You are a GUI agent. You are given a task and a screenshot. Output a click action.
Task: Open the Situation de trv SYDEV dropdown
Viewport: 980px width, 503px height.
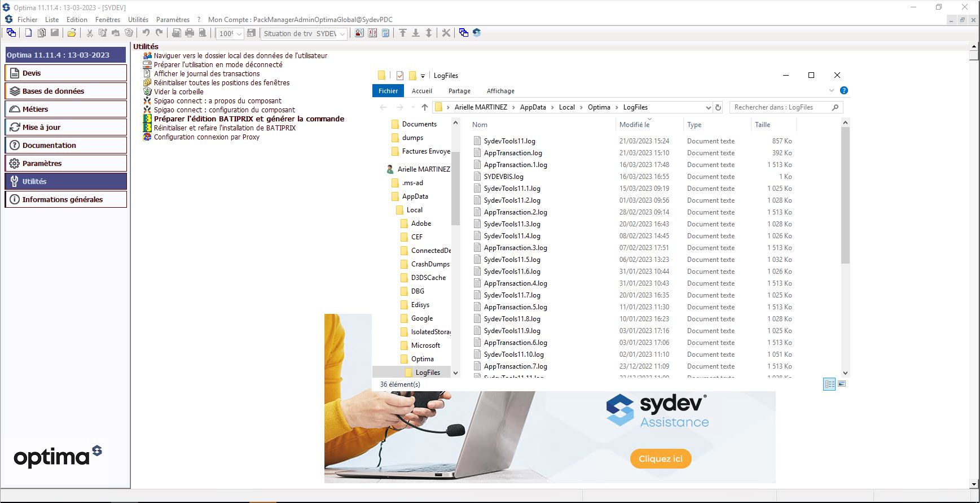(x=342, y=34)
